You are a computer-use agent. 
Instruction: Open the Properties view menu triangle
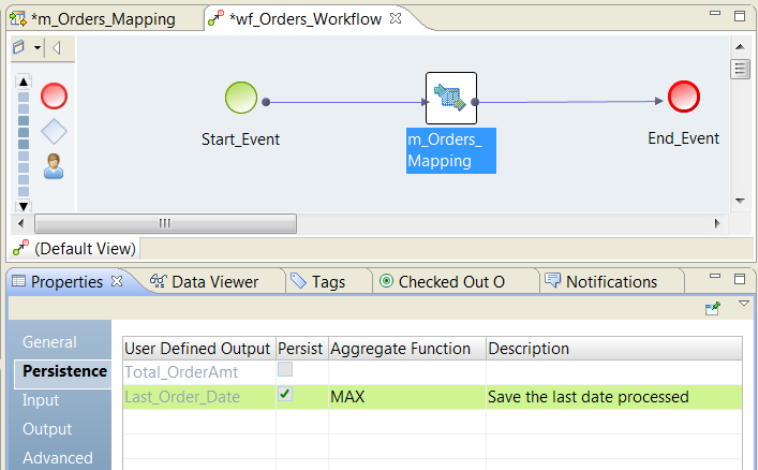(743, 304)
